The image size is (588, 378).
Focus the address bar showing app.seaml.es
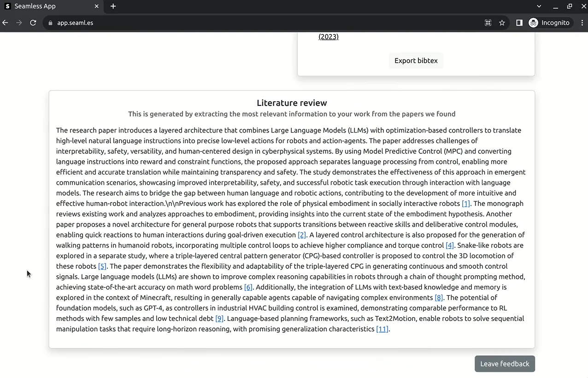(x=267, y=23)
